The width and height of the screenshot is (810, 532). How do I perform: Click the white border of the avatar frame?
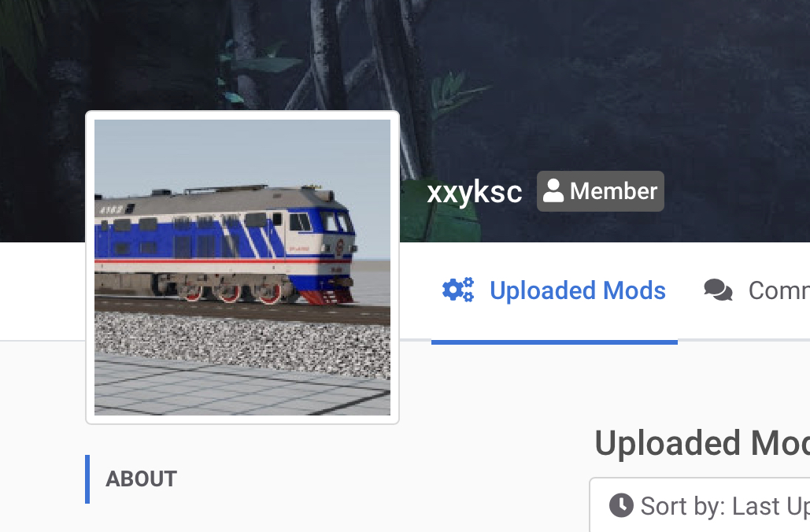(x=242, y=115)
